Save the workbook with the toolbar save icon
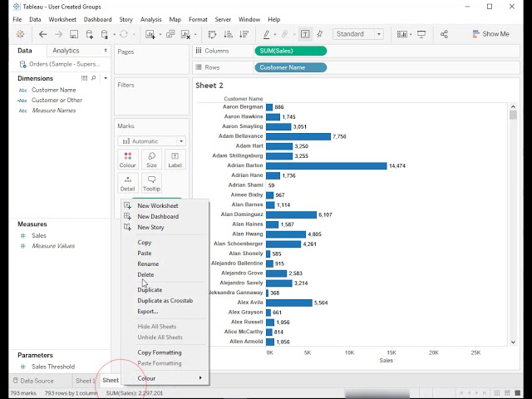Screen dimensions: 532x399 [x=74, y=34]
